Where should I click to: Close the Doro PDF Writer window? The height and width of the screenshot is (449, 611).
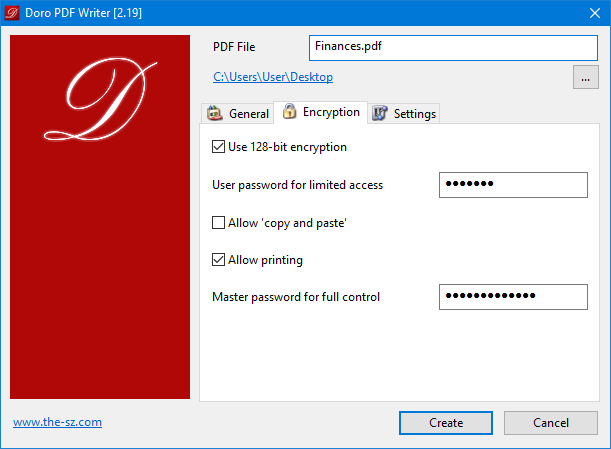pos(595,13)
